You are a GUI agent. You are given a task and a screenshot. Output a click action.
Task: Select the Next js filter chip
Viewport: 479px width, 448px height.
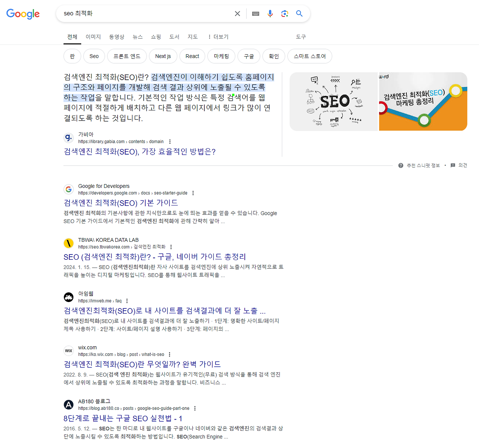pyautogui.click(x=163, y=56)
